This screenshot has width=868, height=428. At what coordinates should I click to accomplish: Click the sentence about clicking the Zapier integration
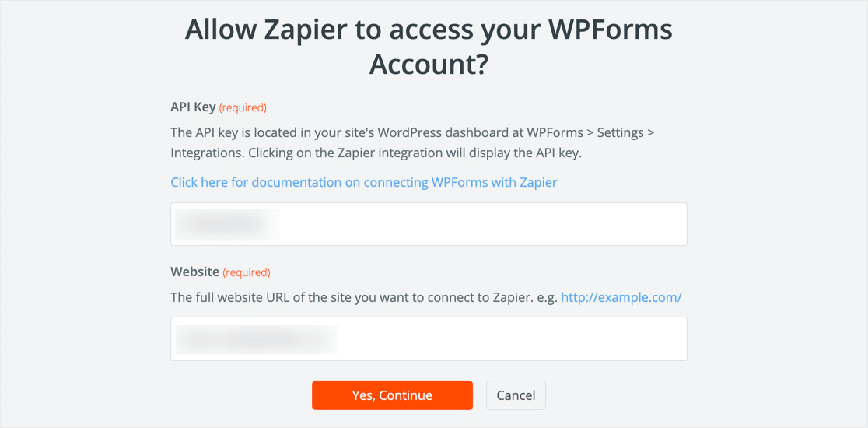pyautogui.click(x=412, y=153)
